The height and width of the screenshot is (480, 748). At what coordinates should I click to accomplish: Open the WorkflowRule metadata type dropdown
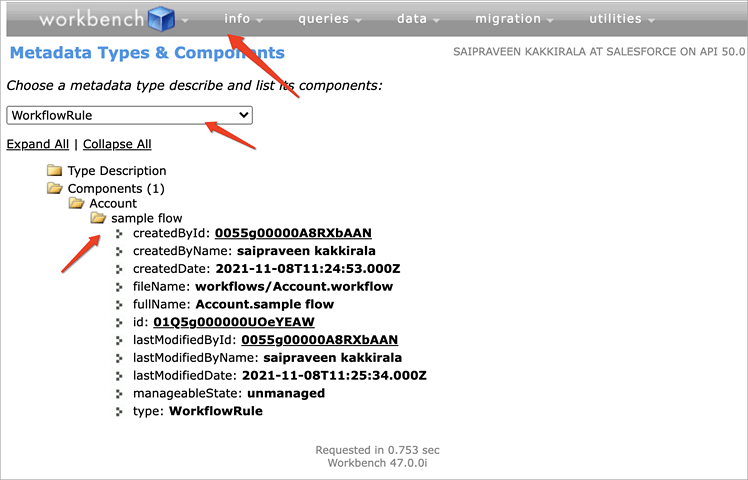tap(129, 115)
